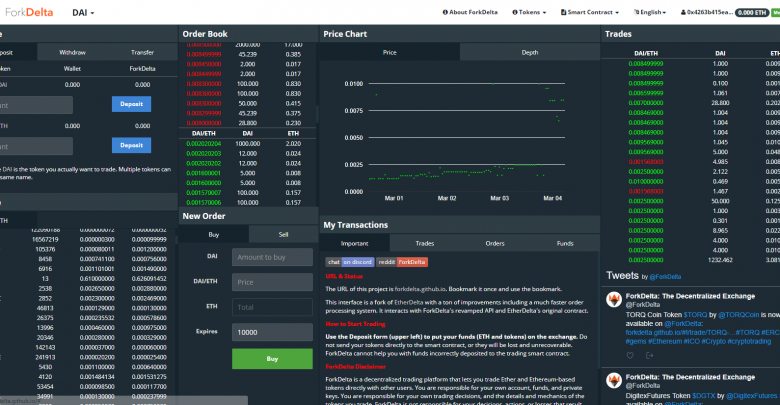Select the Price chart tab
Screen dimensions: 780x405
pyautogui.click(x=390, y=52)
